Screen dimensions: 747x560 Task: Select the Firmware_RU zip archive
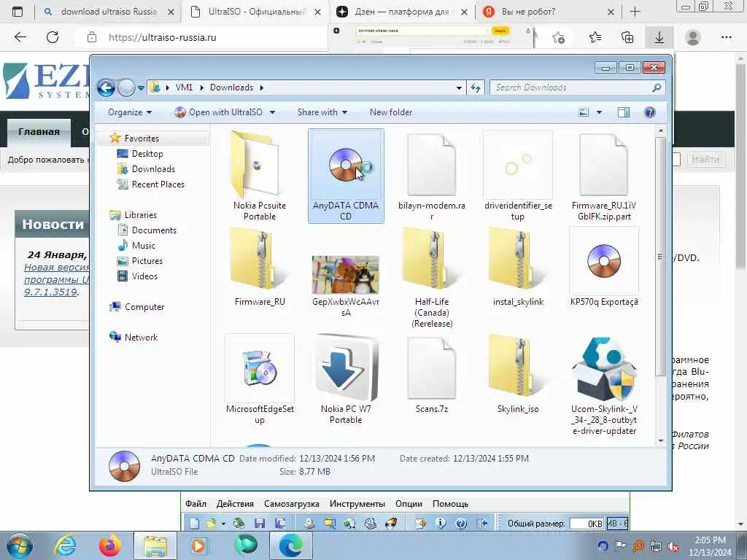260,267
